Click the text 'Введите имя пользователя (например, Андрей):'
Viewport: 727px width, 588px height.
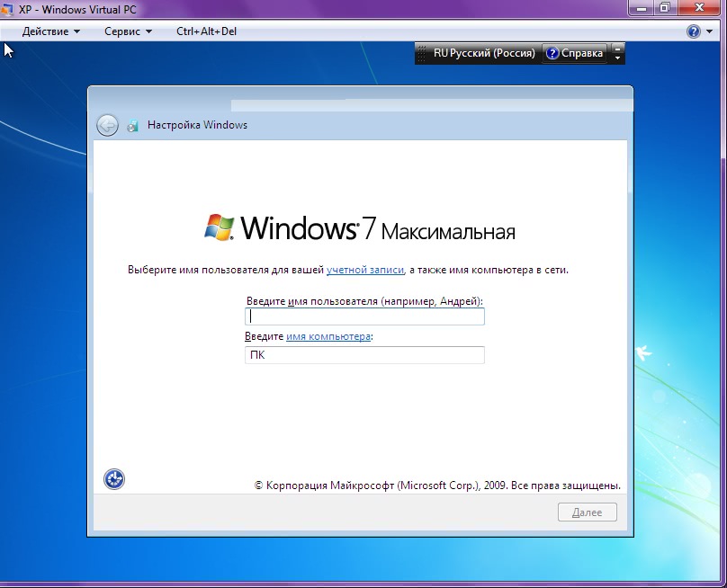tap(364, 301)
